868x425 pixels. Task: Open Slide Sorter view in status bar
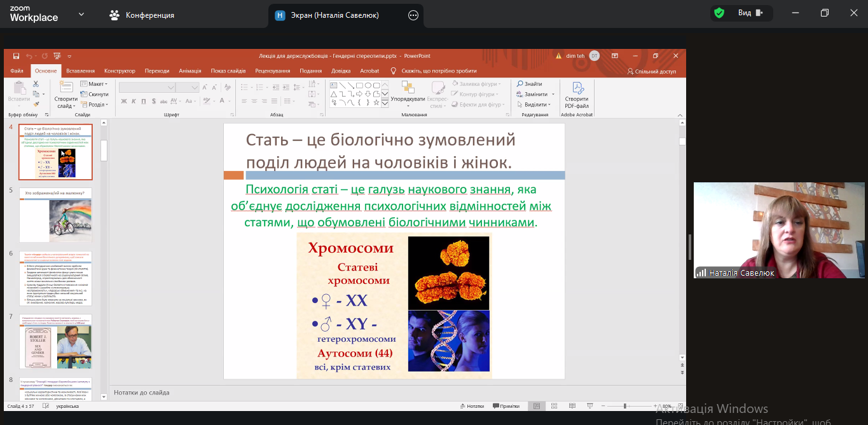tap(555, 406)
